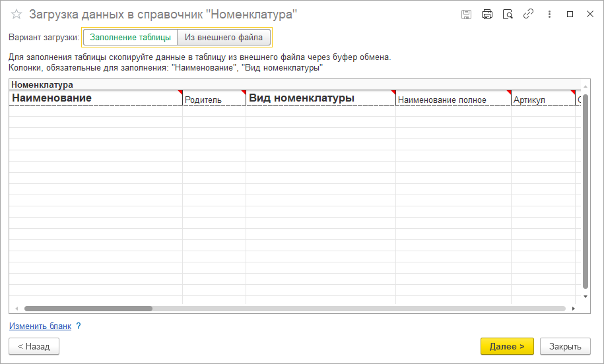
Task: Click the vertical scrollbar down arrow
Action: 585,297
